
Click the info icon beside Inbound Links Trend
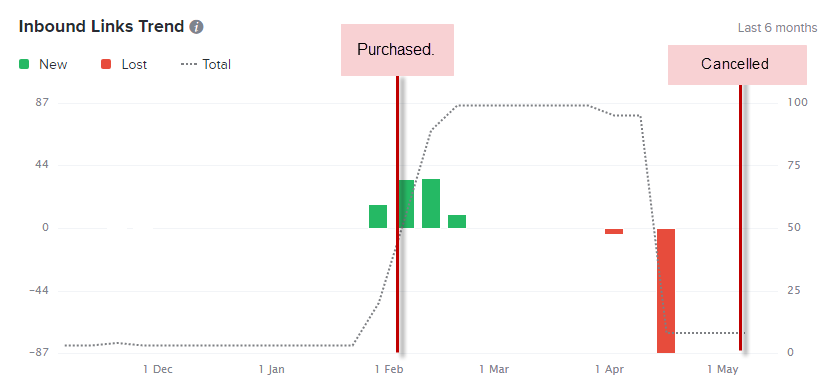tap(197, 27)
